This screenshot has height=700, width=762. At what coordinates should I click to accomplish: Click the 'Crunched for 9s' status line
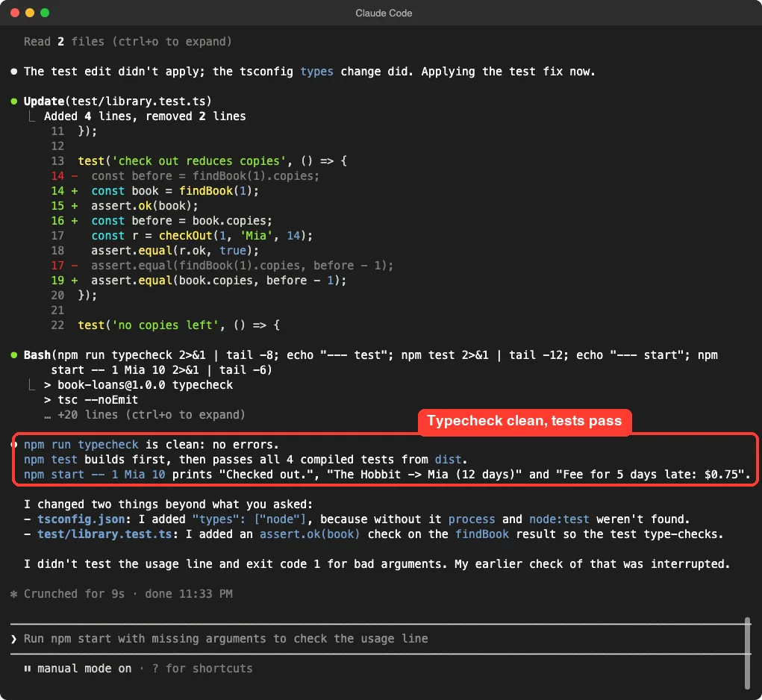tap(128, 594)
